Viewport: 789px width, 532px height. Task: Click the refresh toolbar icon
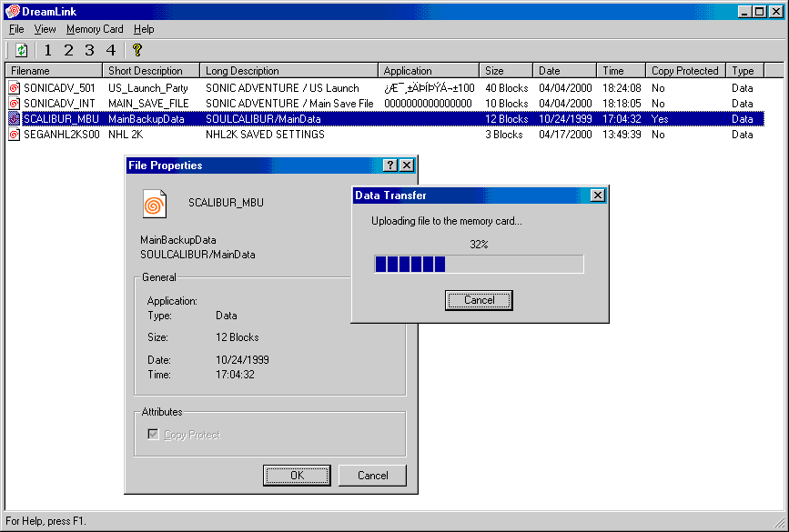coord(21,50)
